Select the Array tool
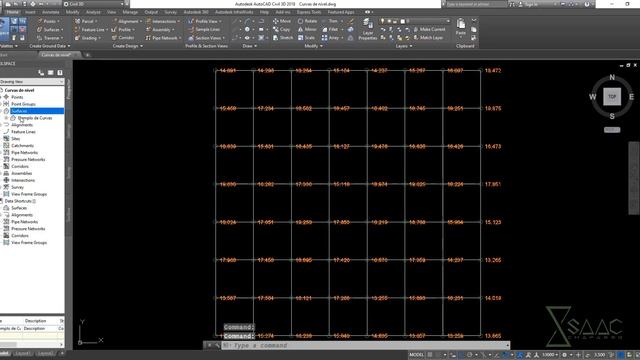The width and height of the screenshot is (640, 360). (x=331, y=38)
